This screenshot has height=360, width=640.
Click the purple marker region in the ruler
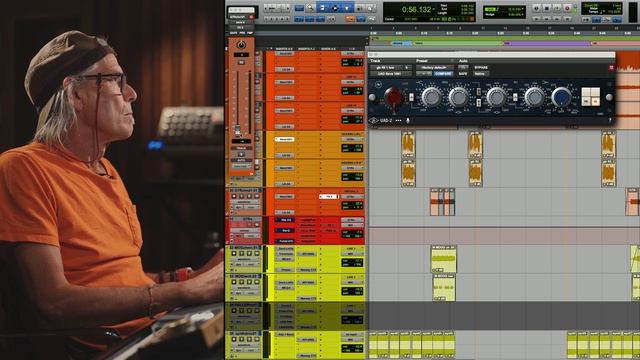click(x=547, y=43)
